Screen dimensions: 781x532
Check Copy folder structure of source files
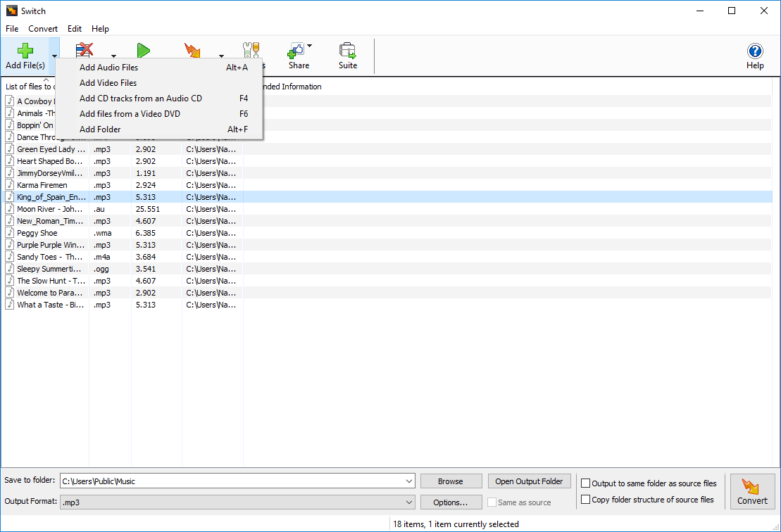585,499
